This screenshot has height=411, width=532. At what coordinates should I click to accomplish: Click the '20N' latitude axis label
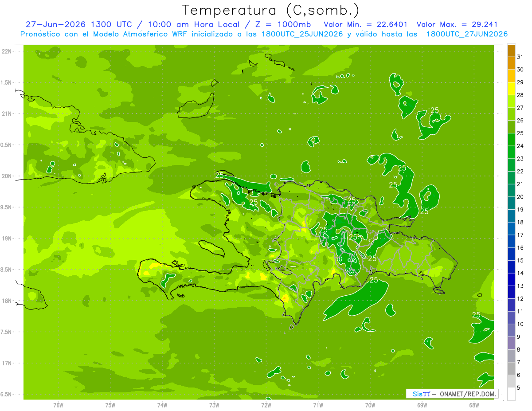6,176
